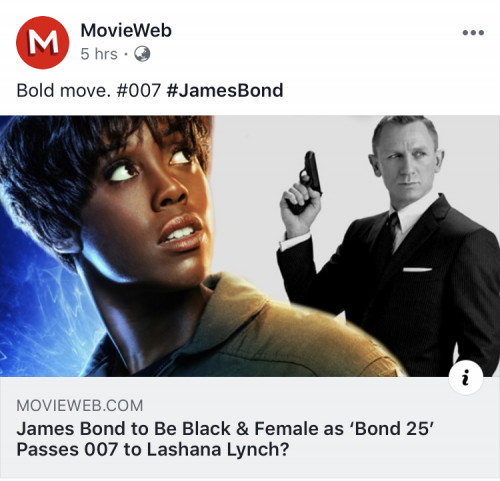The width and height of the screenshot is (500, 481).
Task: Open the MovieWeb page name link
Action: click(126, 31)
